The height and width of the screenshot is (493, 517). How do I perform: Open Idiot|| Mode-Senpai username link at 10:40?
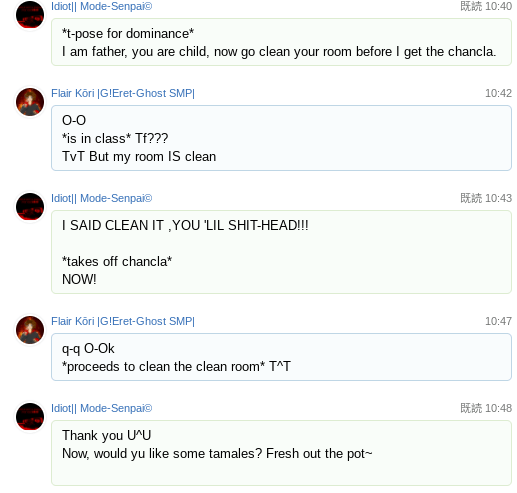tap(102, 6)
